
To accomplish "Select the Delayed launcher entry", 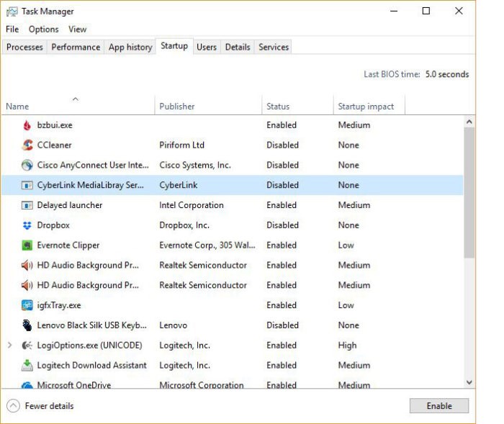I will 70,205.
